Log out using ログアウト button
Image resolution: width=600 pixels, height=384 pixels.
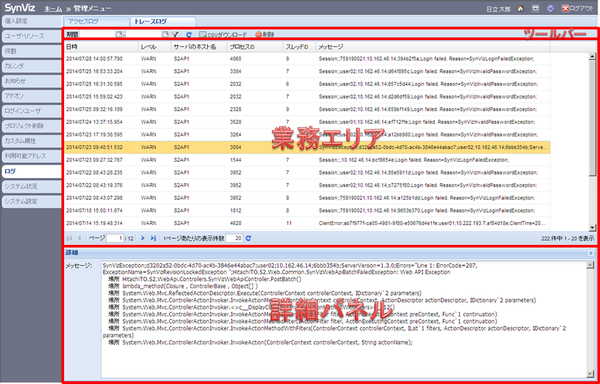click(577, 8)
